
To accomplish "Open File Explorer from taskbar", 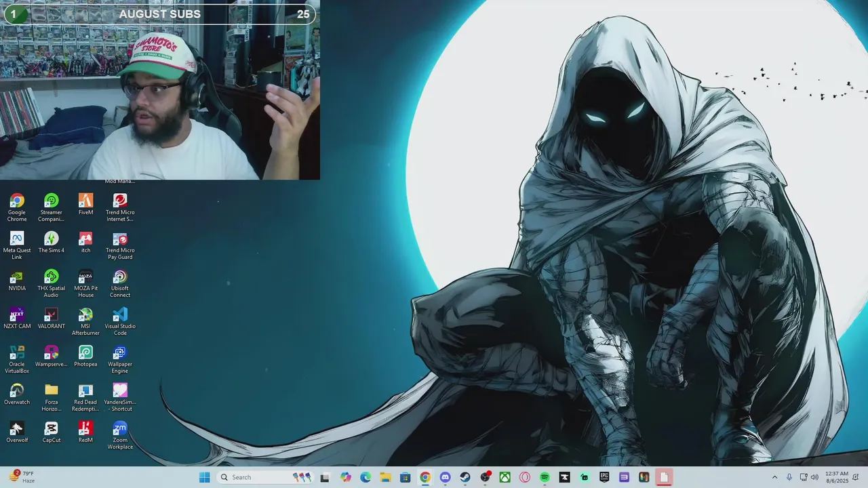I will 385,477.
